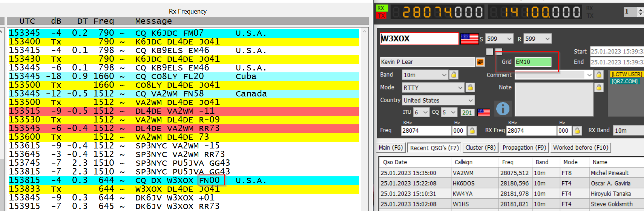Open the blue info icon
Image resolution: width=644 pixels, height=211 pixels.
tap(503, 109)
